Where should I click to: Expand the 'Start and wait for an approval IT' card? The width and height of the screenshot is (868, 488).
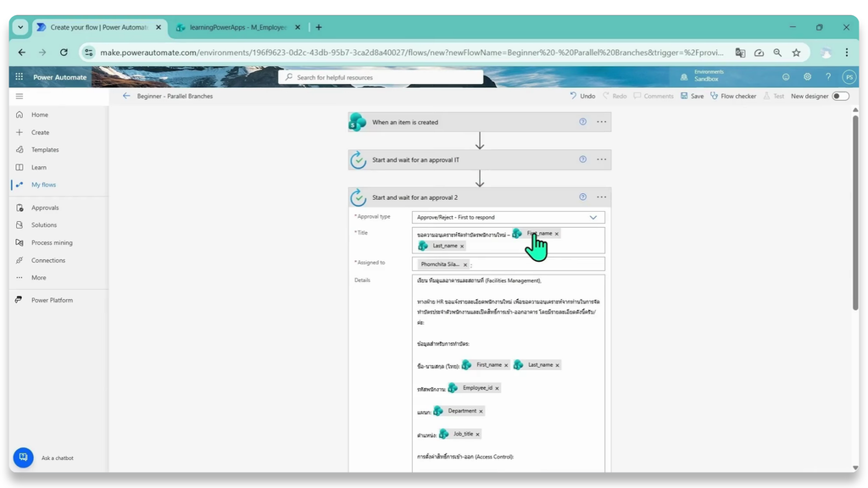click(480, 160)
